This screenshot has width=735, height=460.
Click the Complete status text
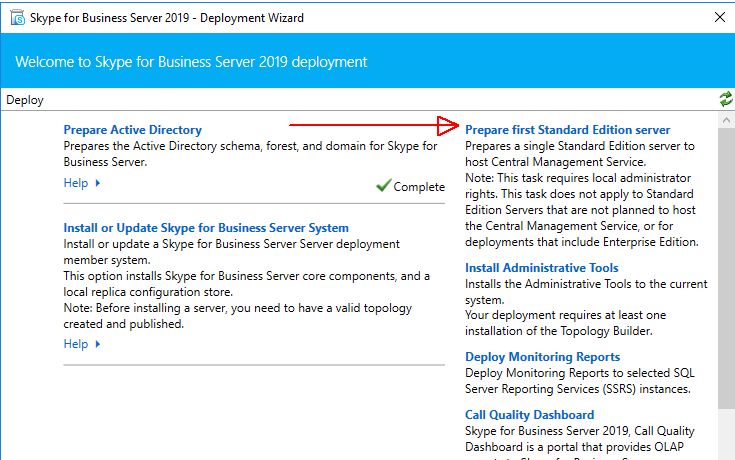[419, 187]
